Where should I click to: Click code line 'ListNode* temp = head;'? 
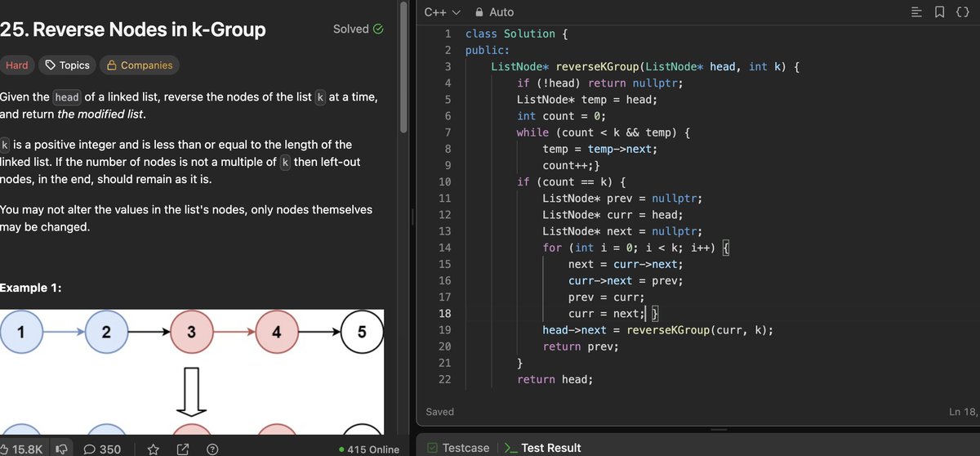click(586, 100)
